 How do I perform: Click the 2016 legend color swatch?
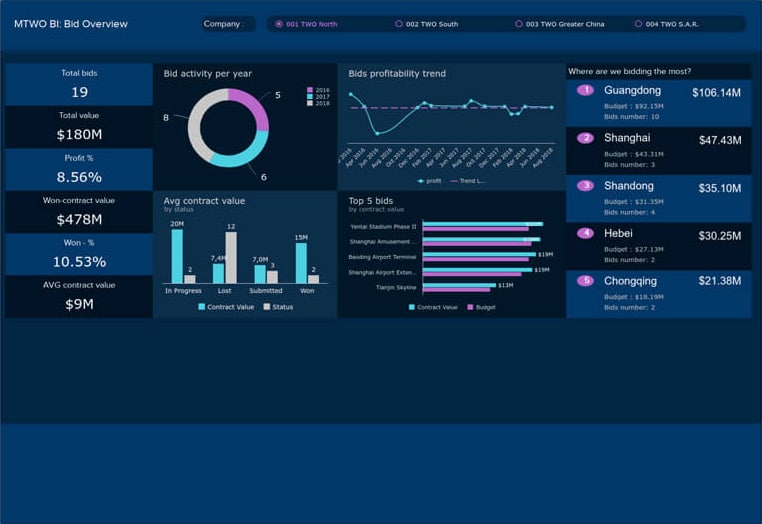coord(310,90)
